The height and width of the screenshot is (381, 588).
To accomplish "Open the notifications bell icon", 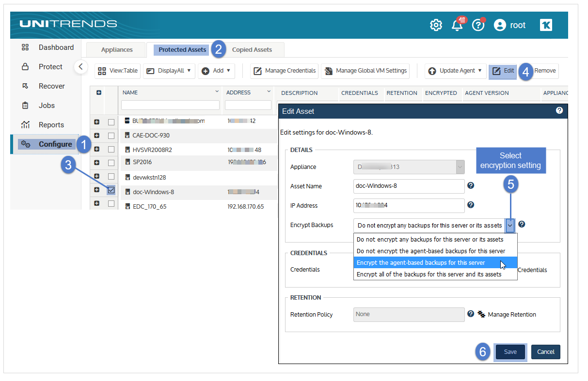I will tap(457, 25).
